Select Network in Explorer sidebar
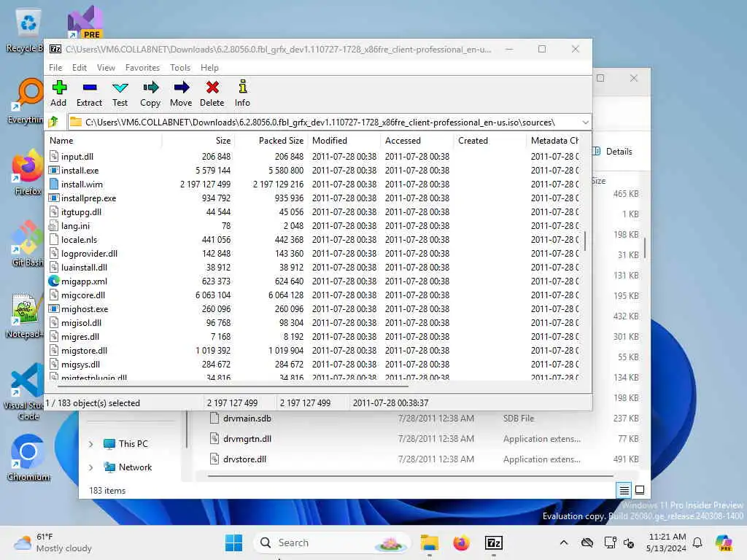Viewport: 747px width, 560px height. coord(128,467)
